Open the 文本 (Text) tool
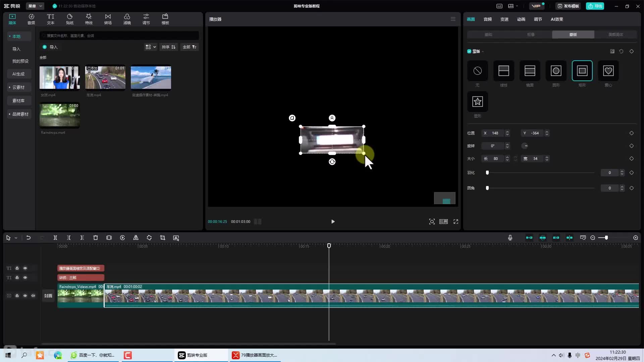The image size is (644, 362). pyautogui.click(x=50, y=19)
